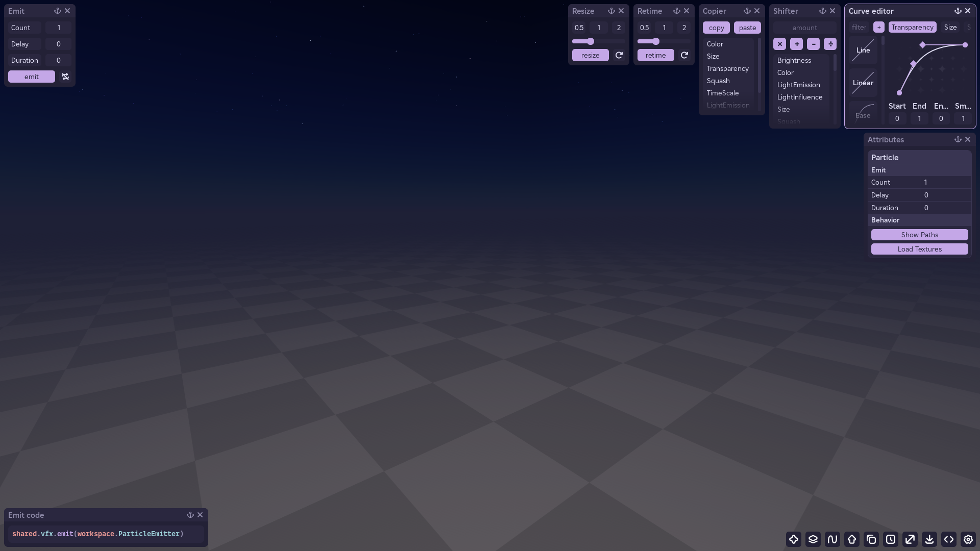Click the multiply operator in Shifter
The image size is (980, 551).
[779, 44]
